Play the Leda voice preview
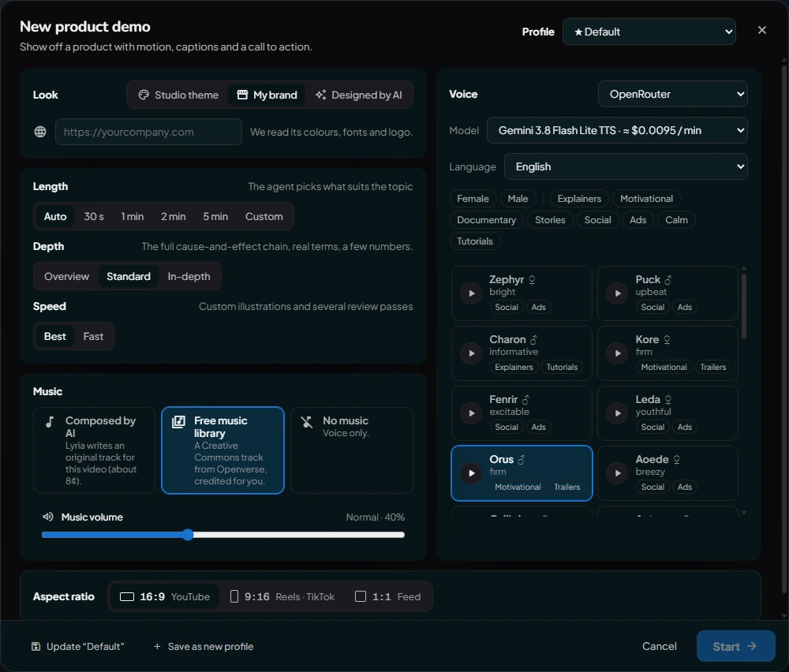 click(x=618, y=413)
